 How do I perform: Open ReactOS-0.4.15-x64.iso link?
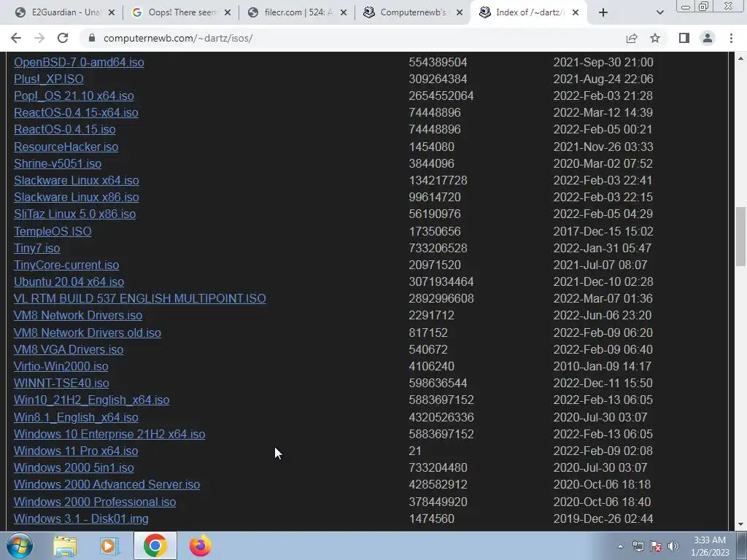click(x=76, y=112)
